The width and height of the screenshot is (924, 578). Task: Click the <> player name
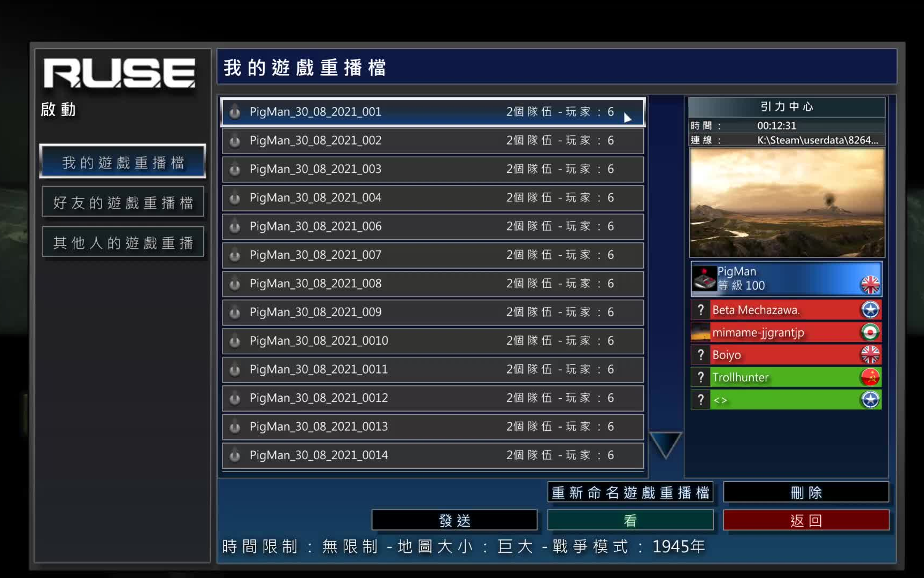coord(720,400)
